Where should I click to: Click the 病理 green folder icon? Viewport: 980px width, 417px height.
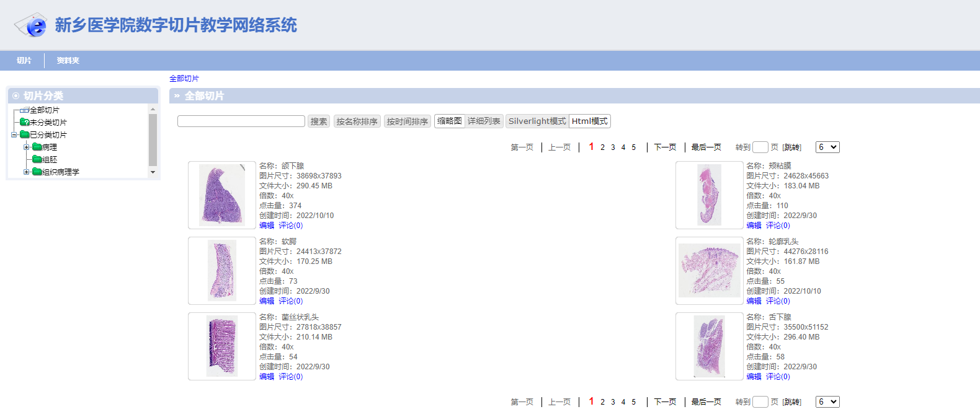click(x=37, y=147)
